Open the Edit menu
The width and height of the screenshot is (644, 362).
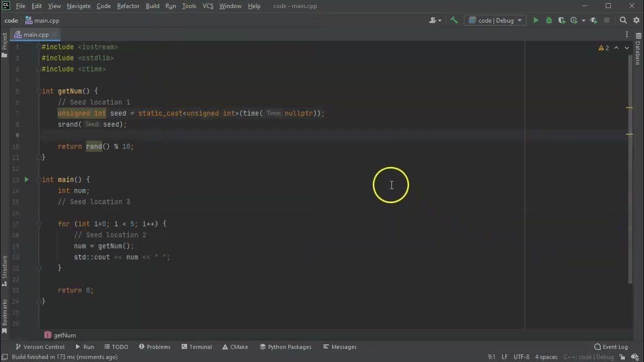(x=37, y=6)
